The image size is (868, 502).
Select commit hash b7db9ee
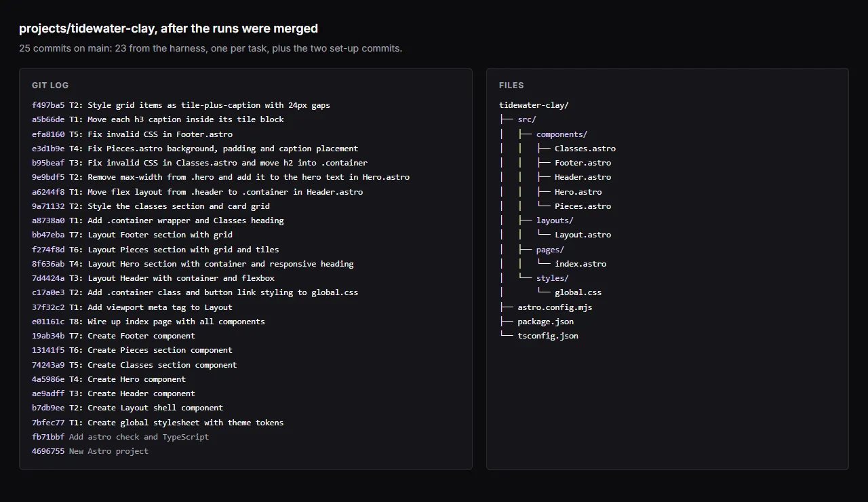click(x=48, y=408)
